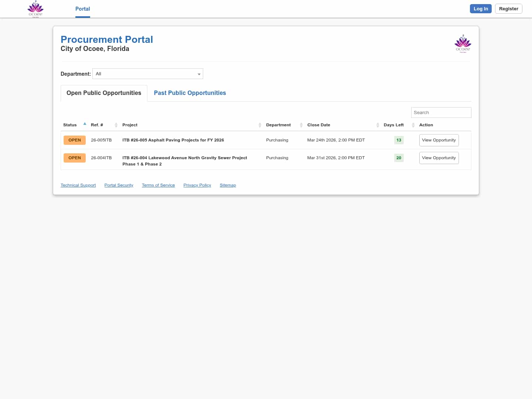View Opportunity for Asphalt Paving Projects
532x399 pixels.
click(x=439, y=140)
